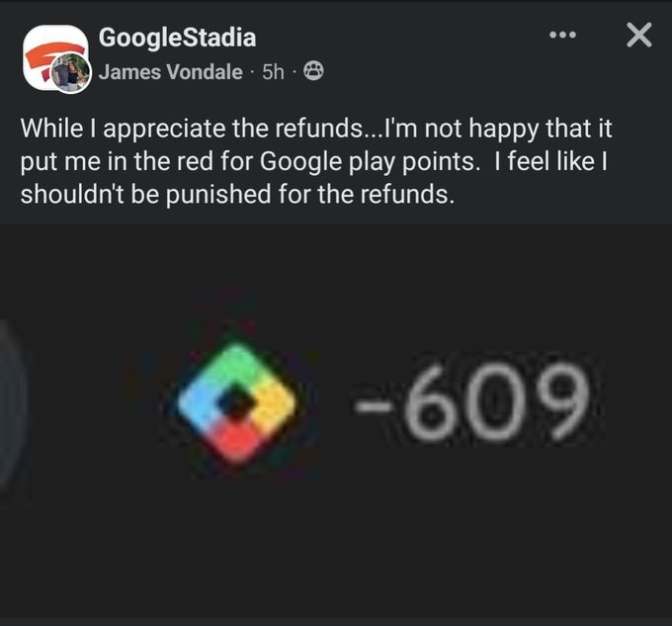View James Vondale's small profile picture

point(71,73)
